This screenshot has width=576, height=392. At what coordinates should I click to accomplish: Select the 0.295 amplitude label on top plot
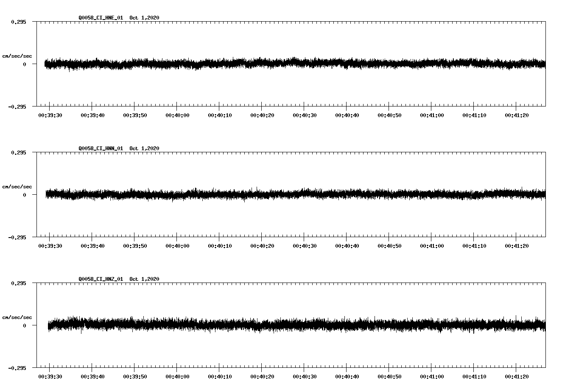pos(18,22)
